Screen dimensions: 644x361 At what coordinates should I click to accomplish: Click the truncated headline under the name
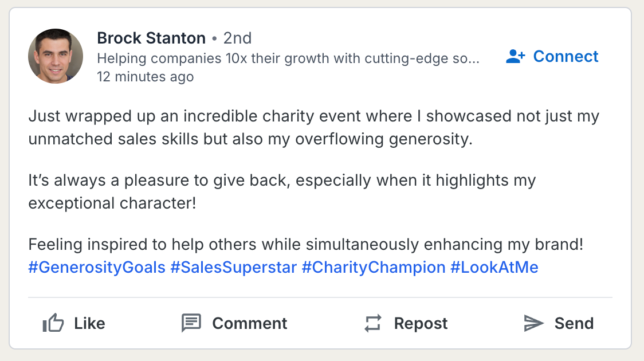[x=288, y=58]
